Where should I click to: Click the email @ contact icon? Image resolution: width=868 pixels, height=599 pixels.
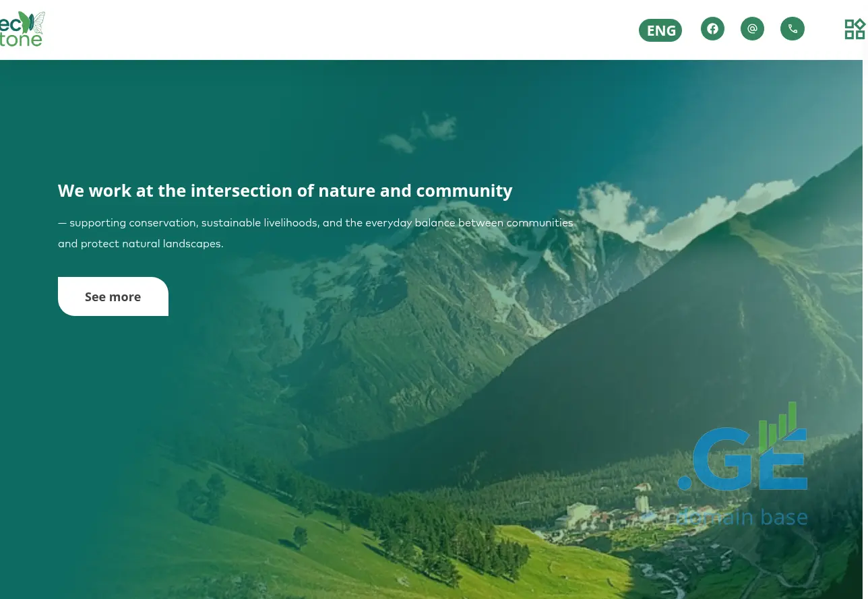[752, 29]
